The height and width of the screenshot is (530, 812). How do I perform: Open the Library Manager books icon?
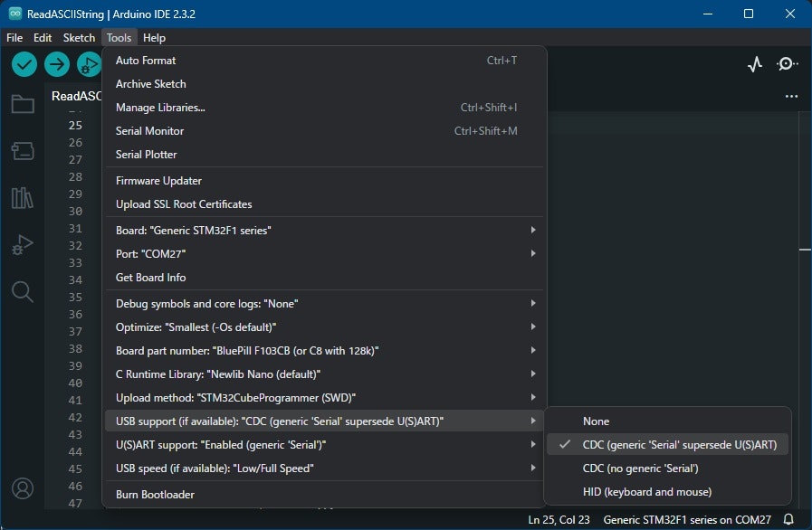pyautogui.click(x=23, y=198)
